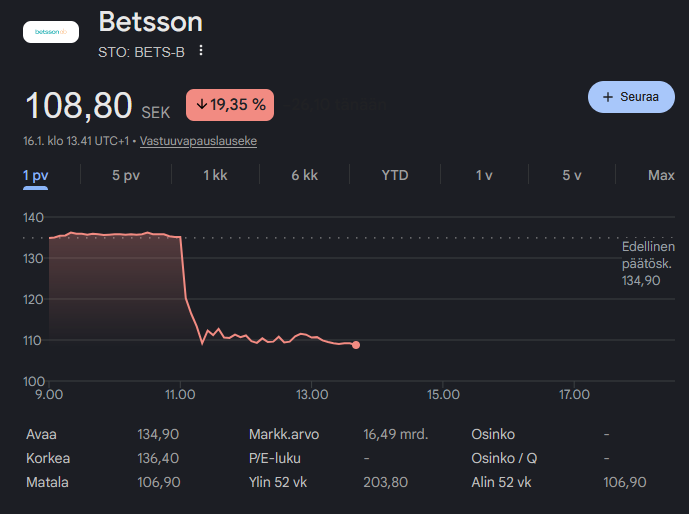Select the 5 v chart range
This screenshot has width=689, height=514.
(x=571, y=175)
